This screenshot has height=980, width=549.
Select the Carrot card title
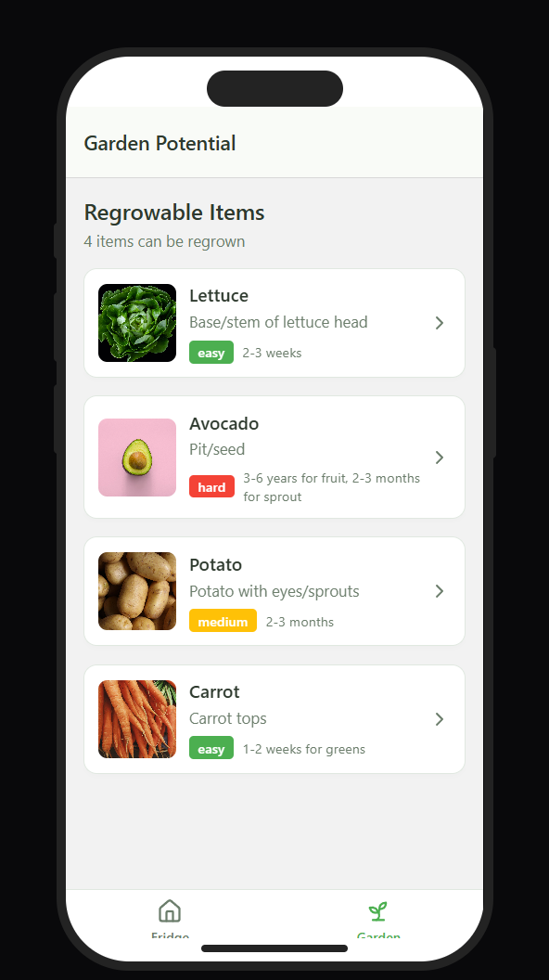[x=214, y=692]
